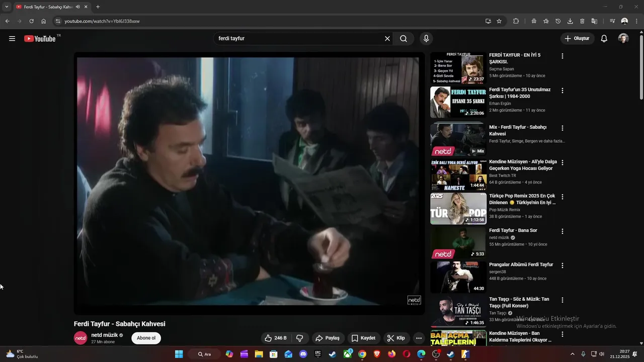Open the YouTube account avatar menu
The height and width of the screenshot is (362, 644).
pos(623,39)
